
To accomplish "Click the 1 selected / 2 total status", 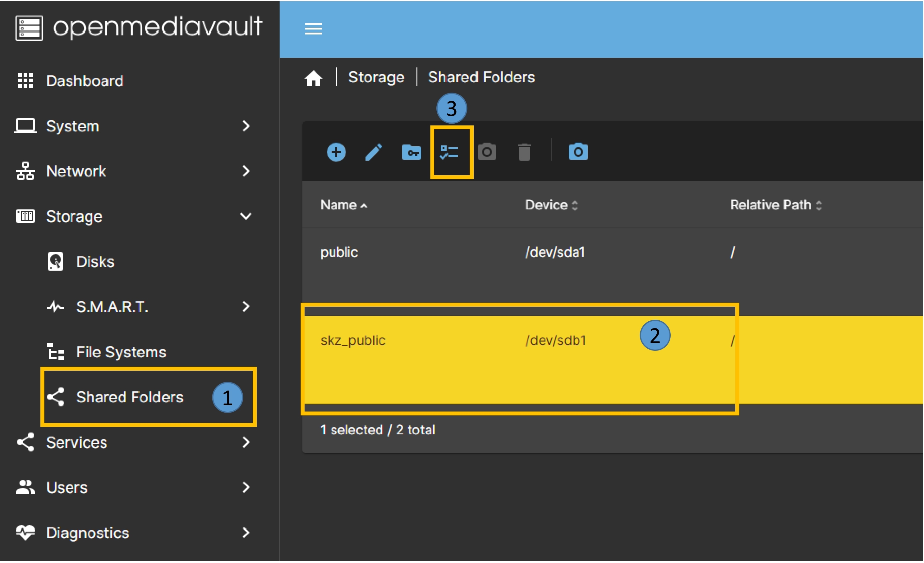I will [378, 430].
